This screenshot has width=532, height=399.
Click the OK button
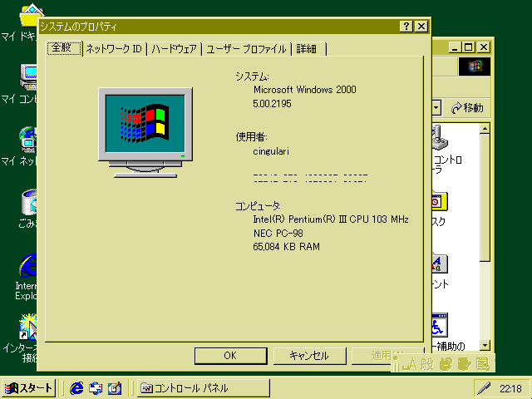[x=231, y=356]
